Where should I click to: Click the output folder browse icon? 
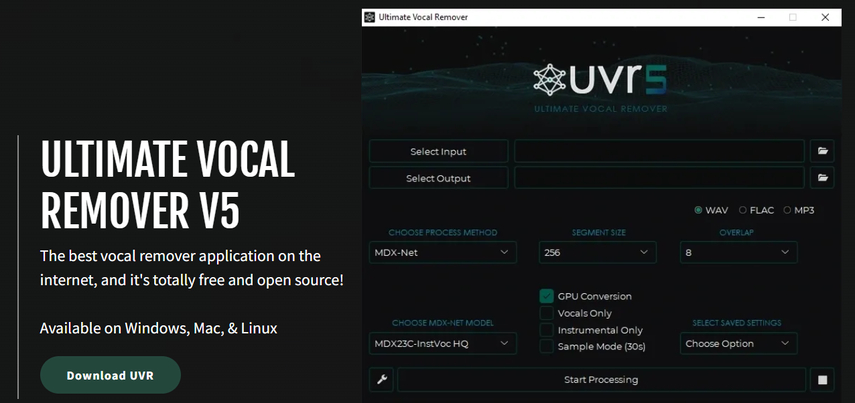(822, 178)
